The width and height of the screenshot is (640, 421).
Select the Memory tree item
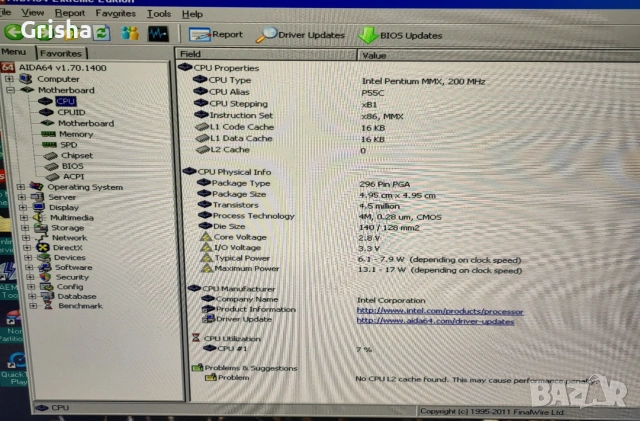[x=76, y=134]
